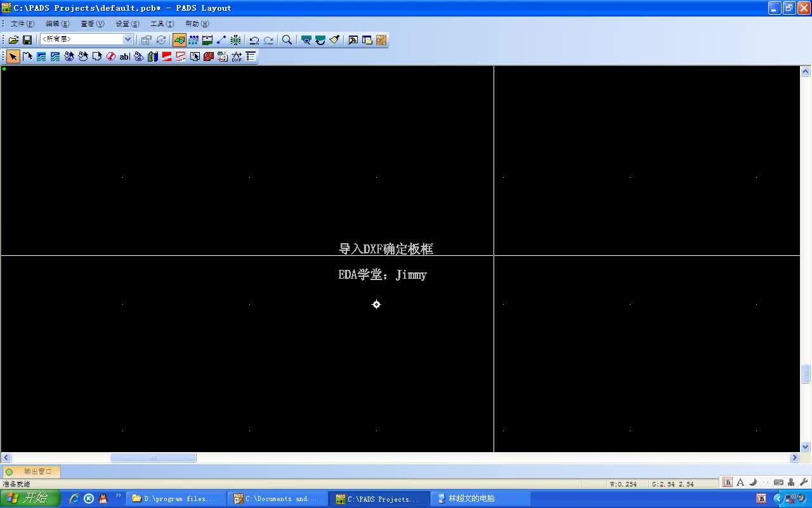Click the scroll left arrow
Image resolution: width=812 pixels, height=508 pixels.
(x=6, y=458)
